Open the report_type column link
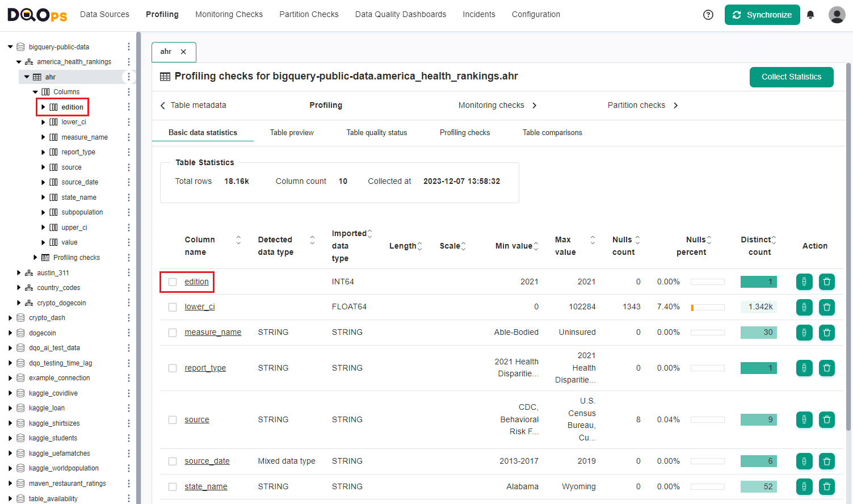The width and height of the screenshot is (853, 504). [205, 368]
